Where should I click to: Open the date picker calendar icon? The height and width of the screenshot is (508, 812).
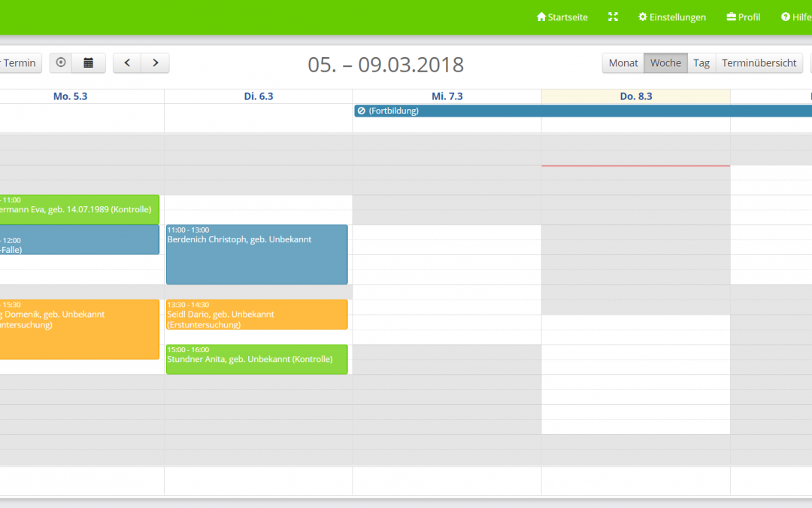pos(89,63)
